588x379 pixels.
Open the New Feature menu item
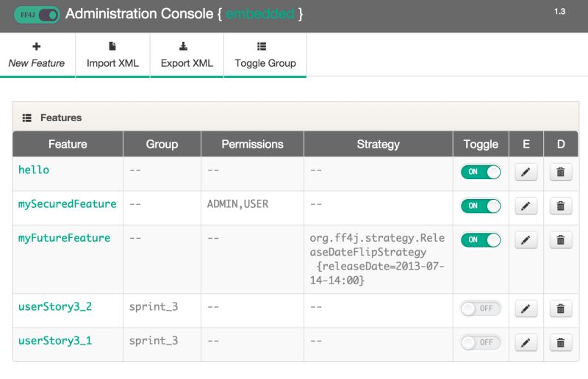click(x=37, y=55)
